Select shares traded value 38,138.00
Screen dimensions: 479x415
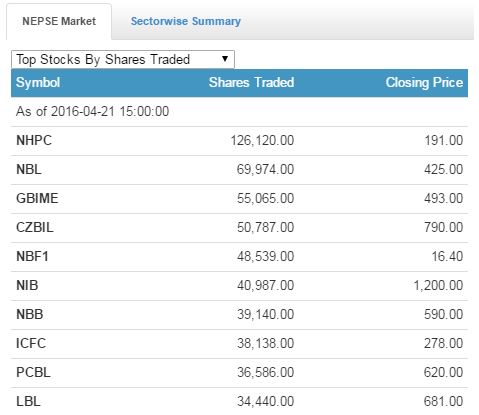point(265,343)
